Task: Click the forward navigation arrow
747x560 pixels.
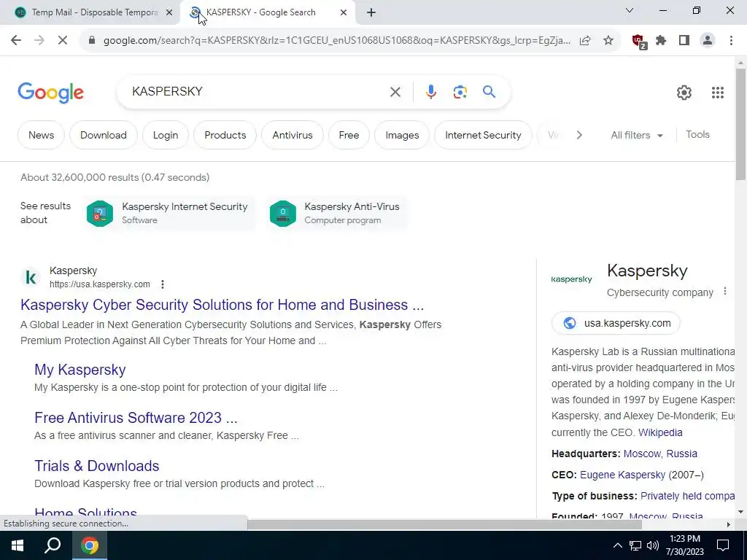Action: (39, 41)
